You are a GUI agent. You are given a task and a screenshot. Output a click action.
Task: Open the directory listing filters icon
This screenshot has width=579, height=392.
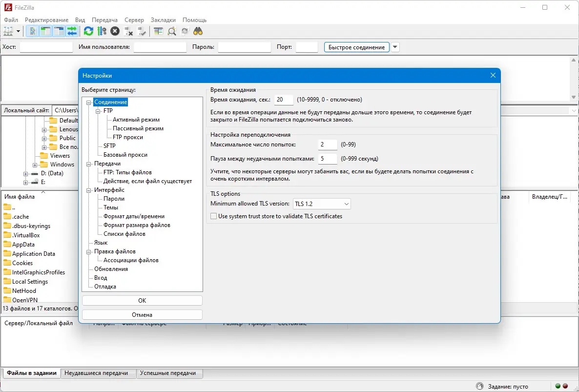(x=158, y=31)
